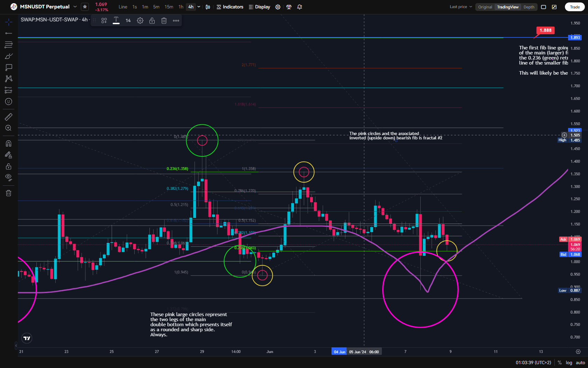
Task: Open selected drawing settings gear
Action: click(140, 21)
